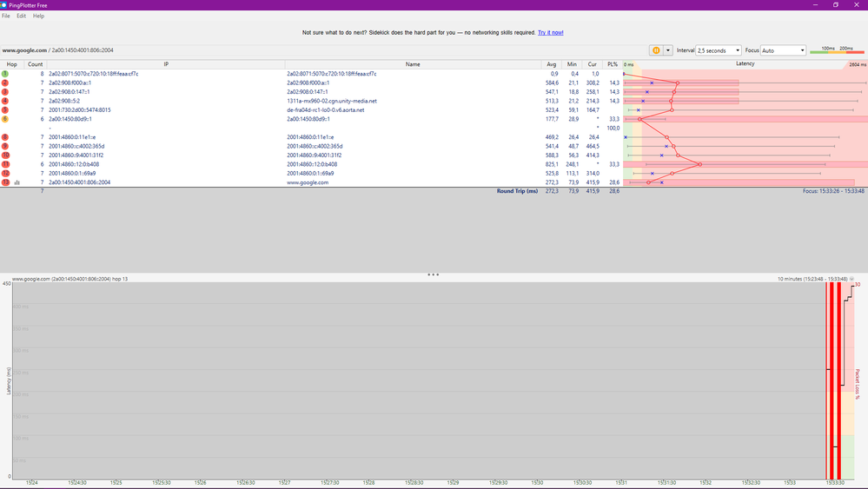This screenshot has height=489, width=868.
Task: Click the 100,0 packet loss value on hop 7
Action: coord(613,129)
